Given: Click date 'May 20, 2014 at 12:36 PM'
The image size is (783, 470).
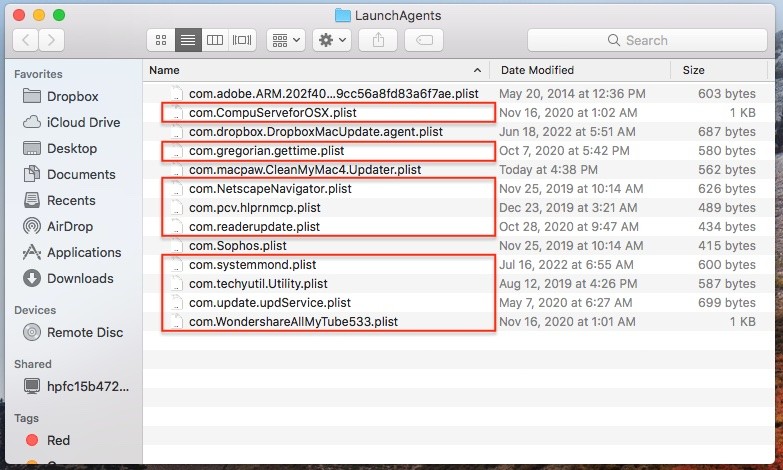Looking at the screenshot, I should coord(572,93).
